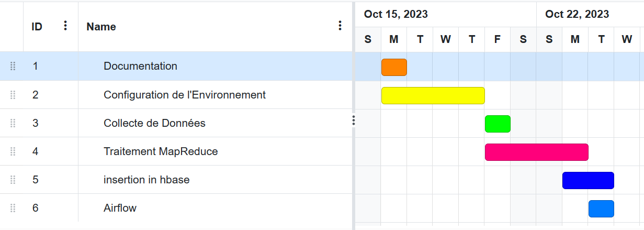Select the green Collecte de Données bar
Viewport: 644px width, 230px height.
pos(498,124)
